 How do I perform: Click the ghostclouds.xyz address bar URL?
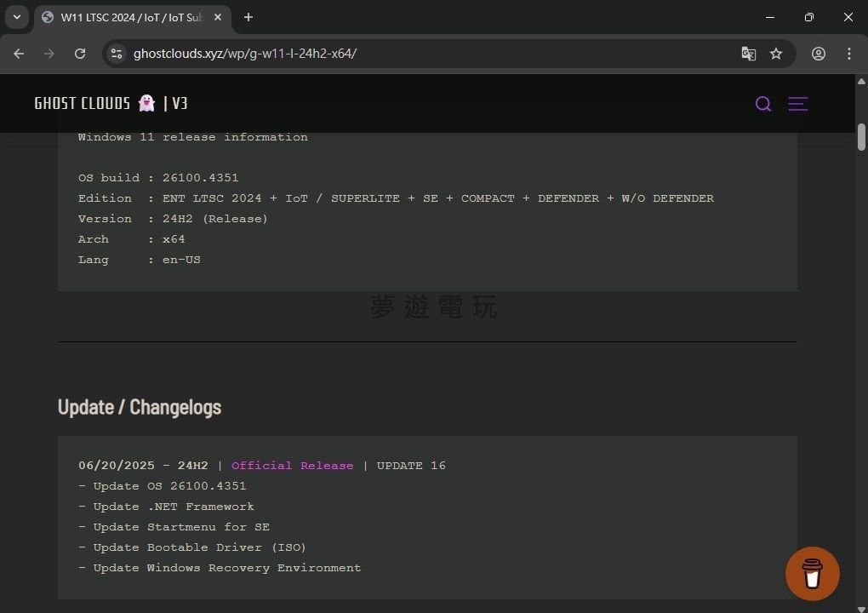tap(245, 54)
